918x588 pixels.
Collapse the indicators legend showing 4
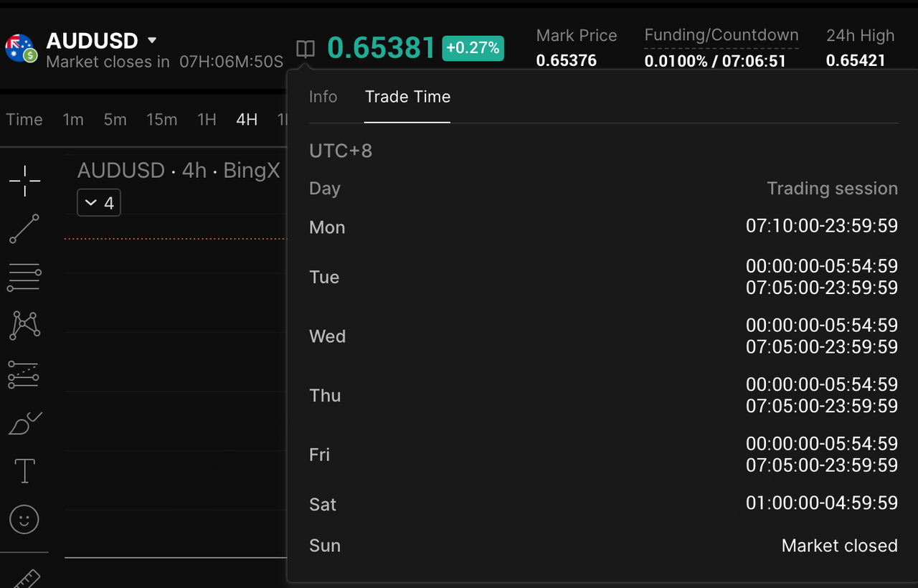[99, 203]
